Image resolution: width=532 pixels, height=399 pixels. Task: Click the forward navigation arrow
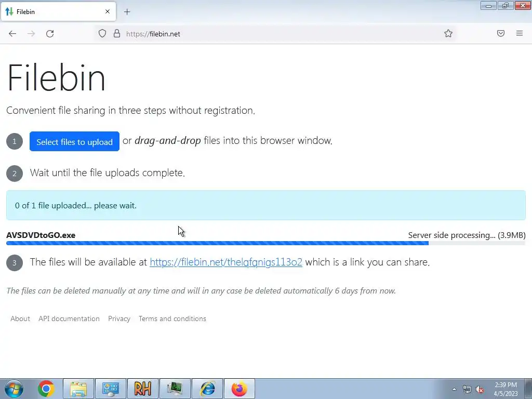click(31, 34)
